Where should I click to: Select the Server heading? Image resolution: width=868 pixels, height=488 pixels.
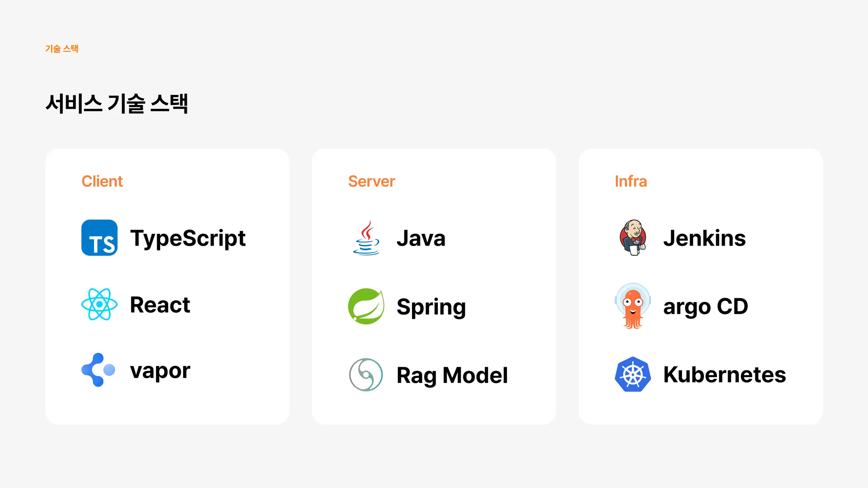pyautogui.click(x=371, y=181)
